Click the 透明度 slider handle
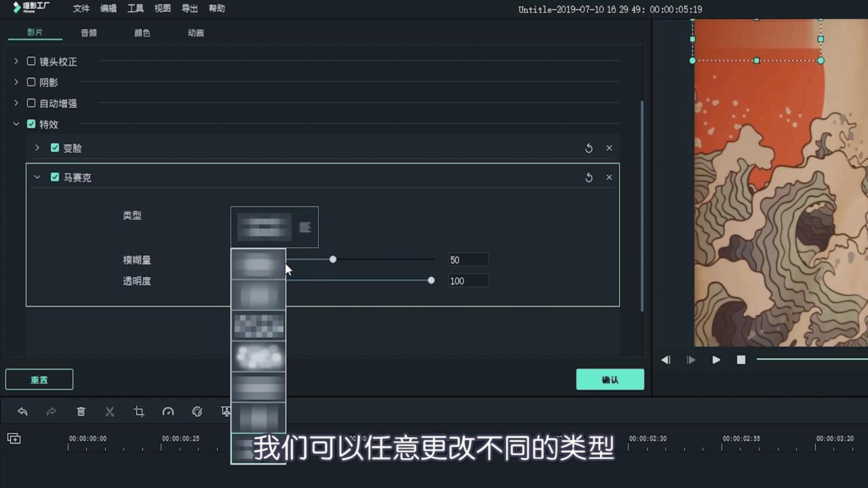This screenshot has height=488, width=868. (x=431, y=281)
